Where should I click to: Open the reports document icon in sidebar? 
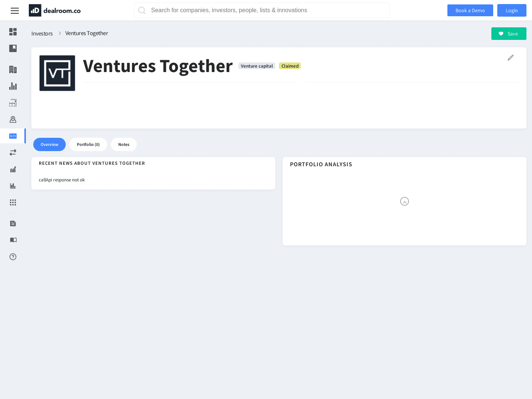[x=13, y=224]
